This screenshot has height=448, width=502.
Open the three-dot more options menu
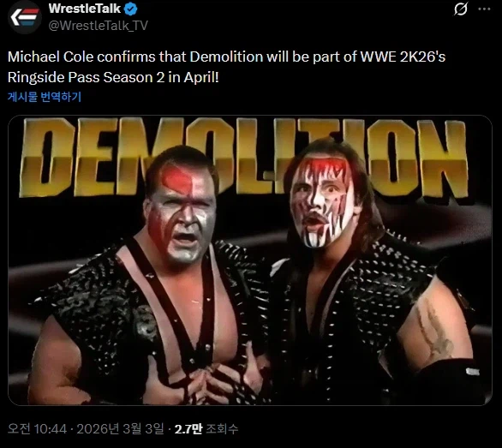[x=484, y=9]
